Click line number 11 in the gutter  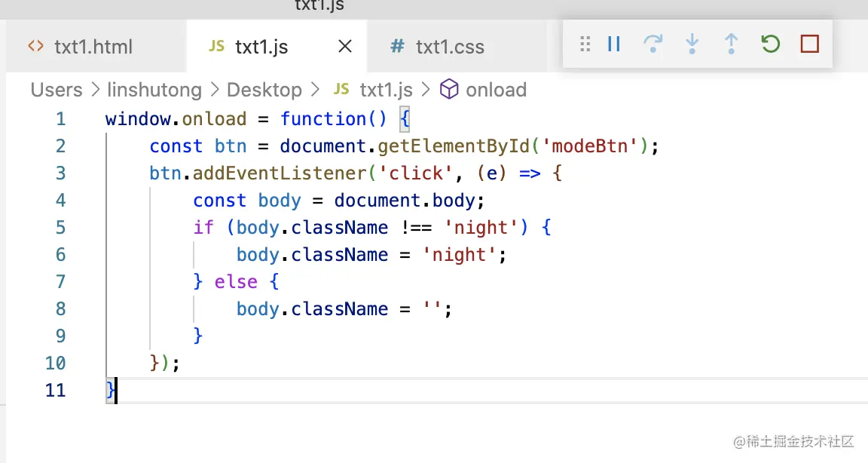[55, 391]
